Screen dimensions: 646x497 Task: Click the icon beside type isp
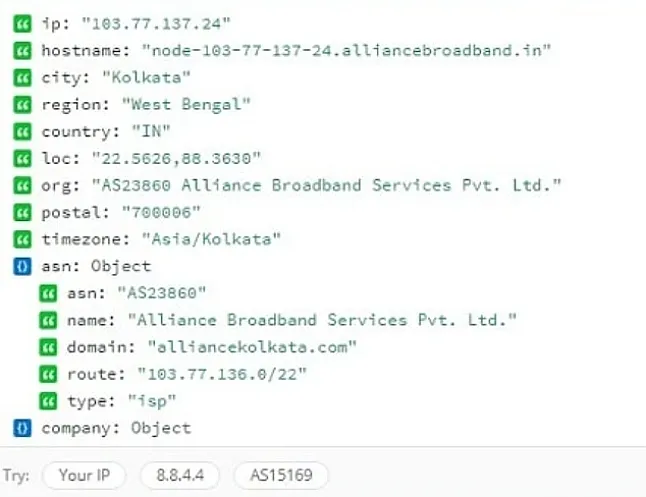[48, 401]
